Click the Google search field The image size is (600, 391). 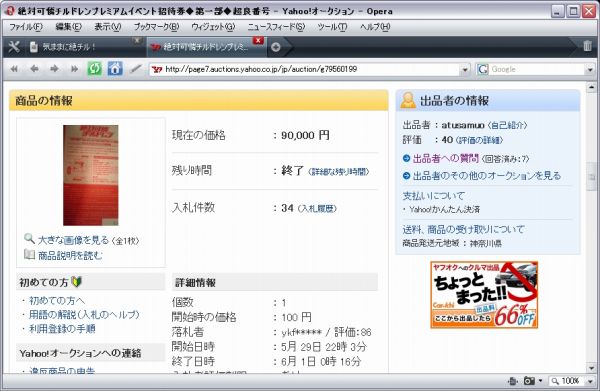click(536, 70)
